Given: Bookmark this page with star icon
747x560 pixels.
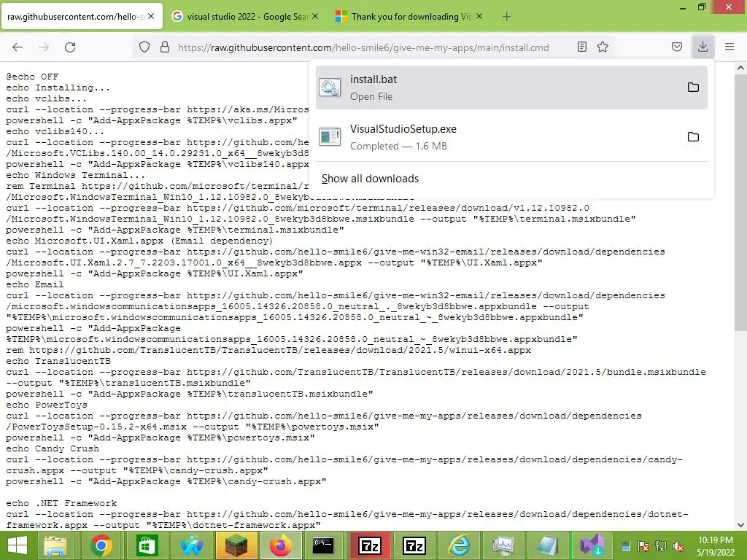Looking at the screenshot, I should (603, 47).
